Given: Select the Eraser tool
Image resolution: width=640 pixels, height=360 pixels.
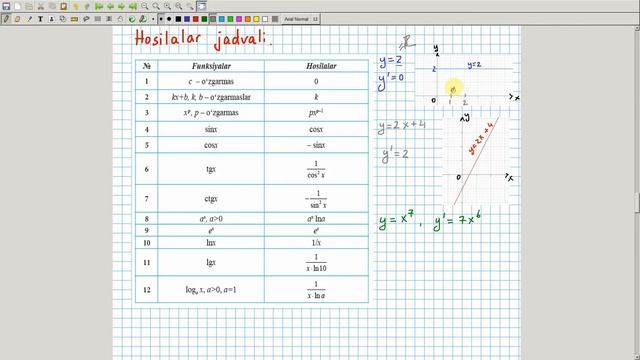Looking at the screenshot, I should pyautogui.click(x=18, y=19).
